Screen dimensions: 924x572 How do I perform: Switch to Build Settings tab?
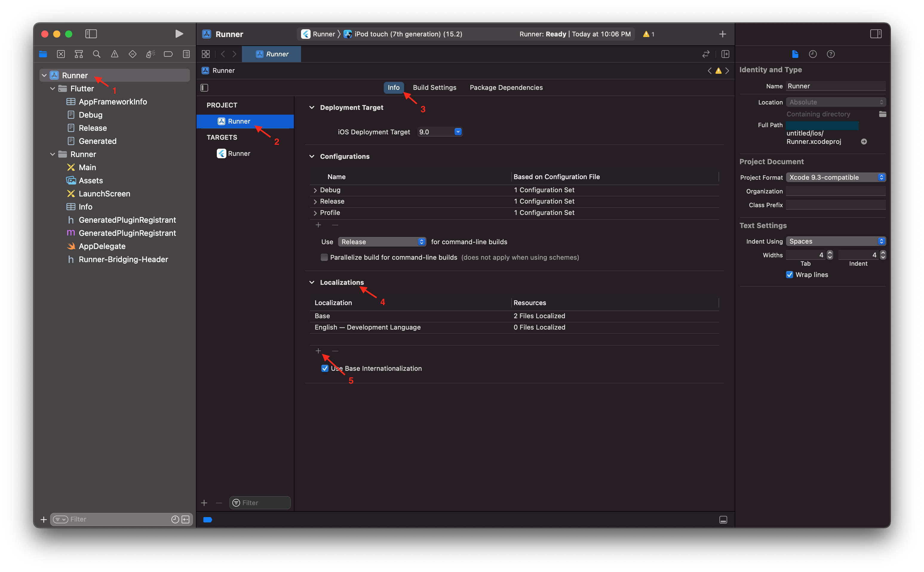coord(435,87)
